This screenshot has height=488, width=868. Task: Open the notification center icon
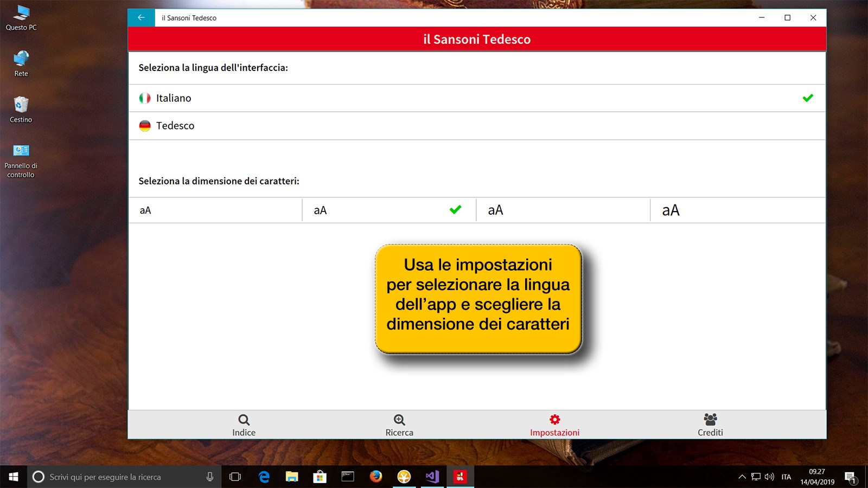pos(850,477)
